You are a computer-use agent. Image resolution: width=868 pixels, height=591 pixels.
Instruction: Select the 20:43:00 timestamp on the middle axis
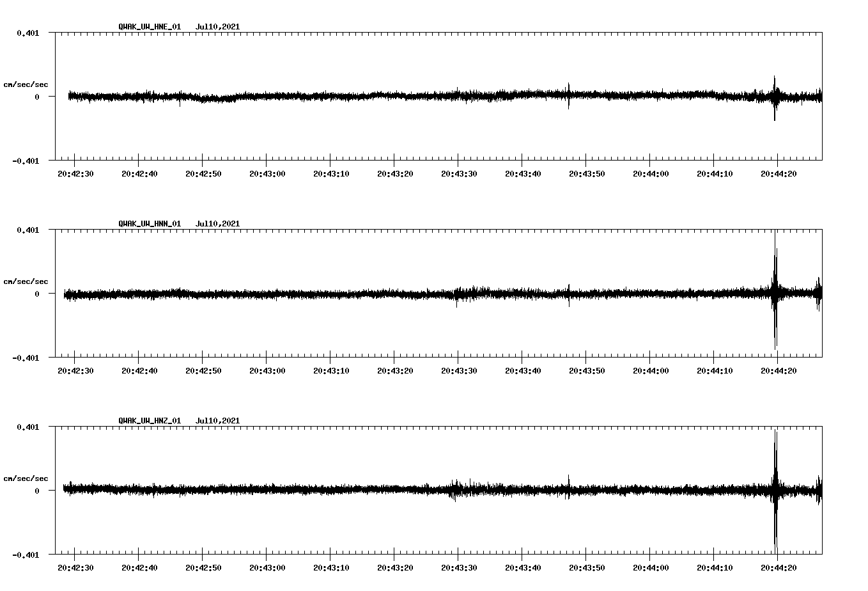(x=267, y=370)
